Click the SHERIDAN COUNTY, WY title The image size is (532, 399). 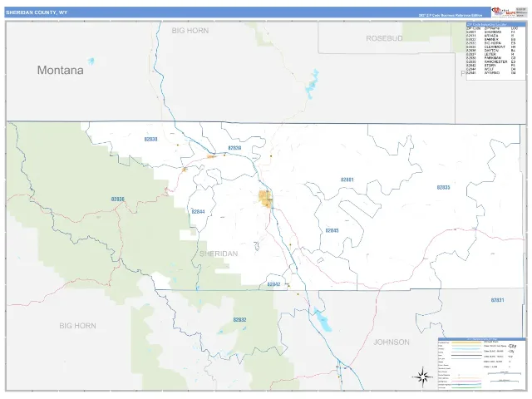[37, 12]
